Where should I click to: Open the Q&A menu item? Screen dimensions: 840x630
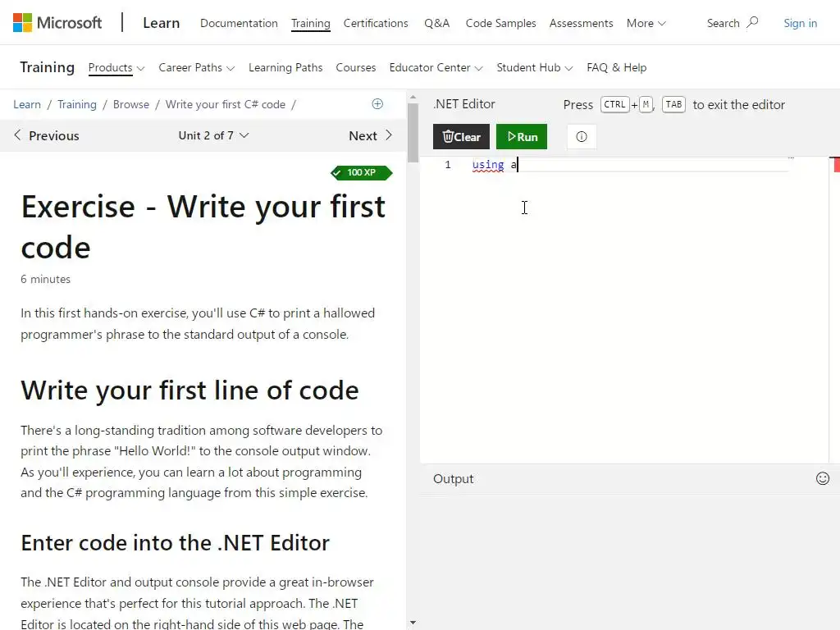coord(436,23)
